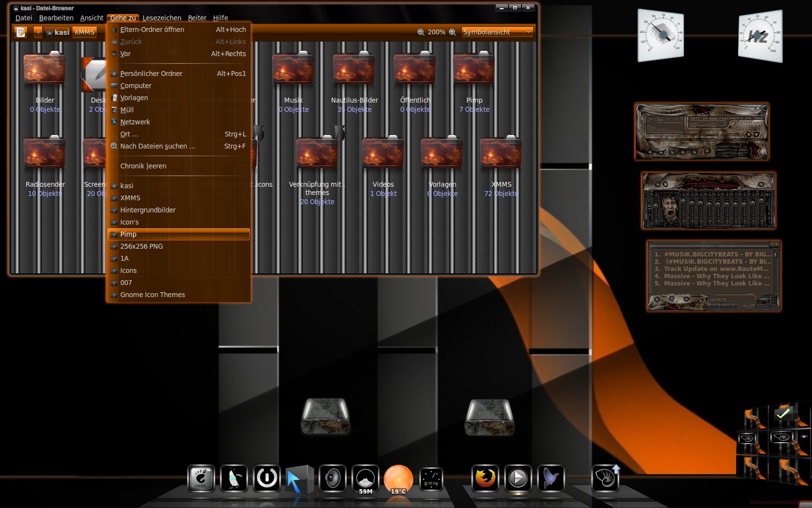
Task: Click the zoom in magnifier icon
Action: [x=452, y=32]
